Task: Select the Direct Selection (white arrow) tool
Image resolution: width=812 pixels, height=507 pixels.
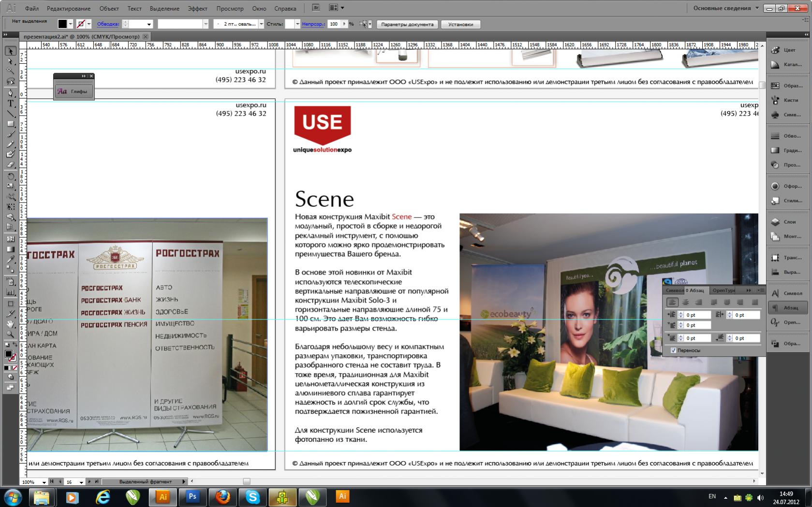Action: click(10, 61)
